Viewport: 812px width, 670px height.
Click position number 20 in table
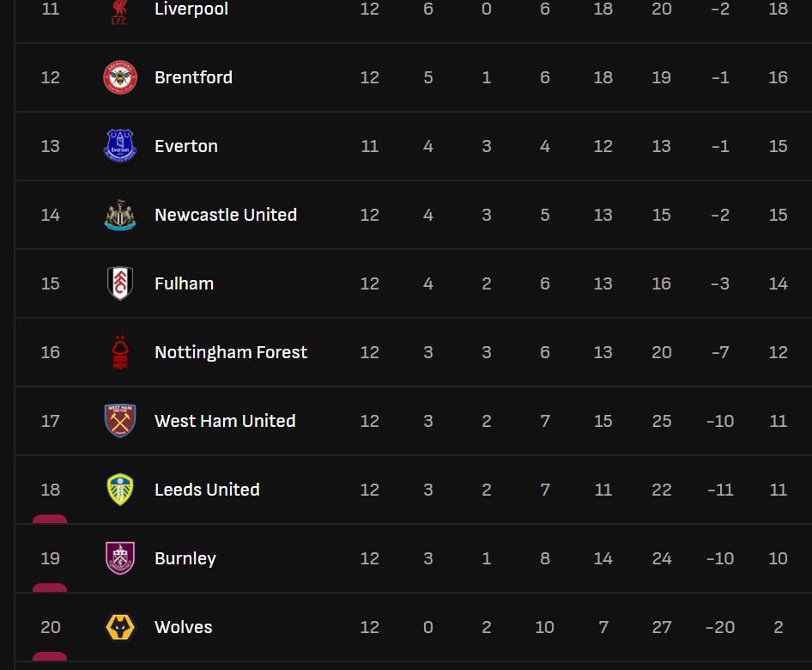coord(51,627)
